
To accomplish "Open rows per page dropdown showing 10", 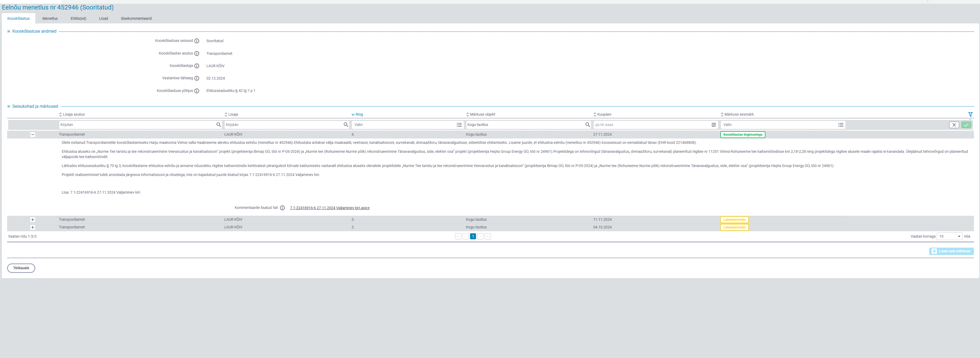I will point(949,237).
